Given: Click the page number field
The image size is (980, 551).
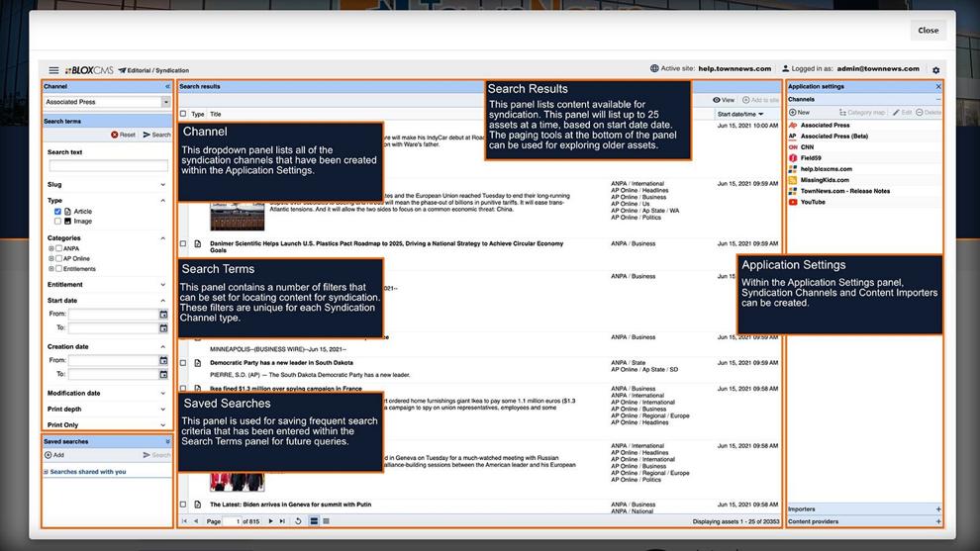Looking at the screenshot, I should (232, 521).
